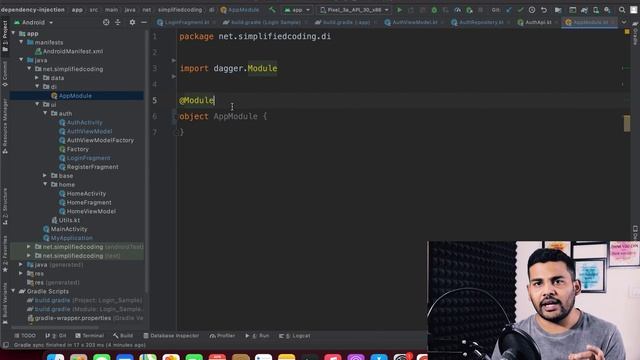
Task: Open the Database Inspector tool window
Action: (171, 336)
